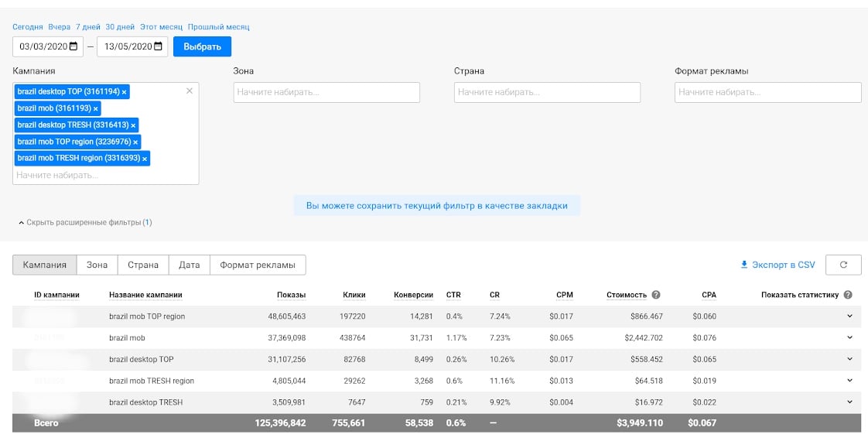Screen dimensions: 868x438
Task: Remove the brazil mob (3161193) campaign tag
Action: (96, 109)
